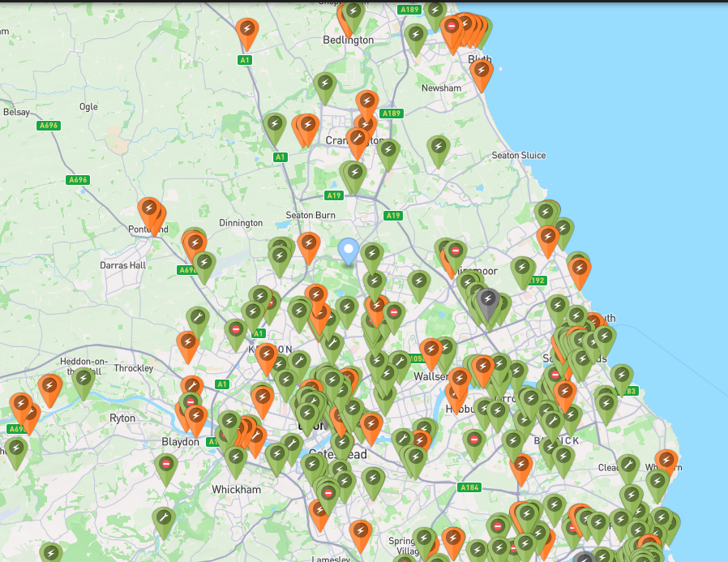Open the green charger pin west of Seaton Sluice

(439, 151)
